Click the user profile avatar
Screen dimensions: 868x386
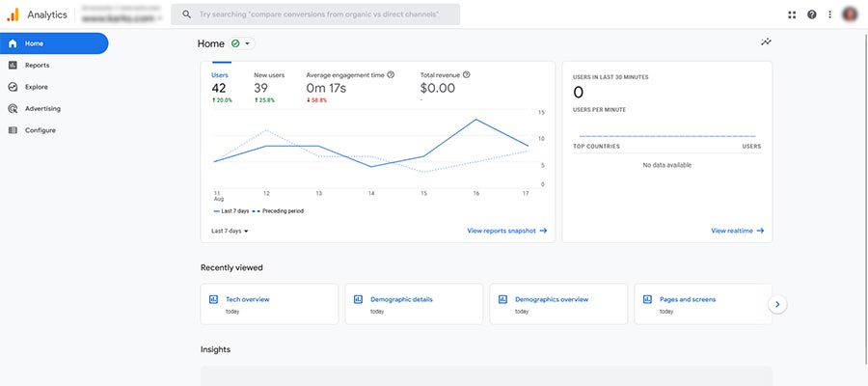click(850, 14)
